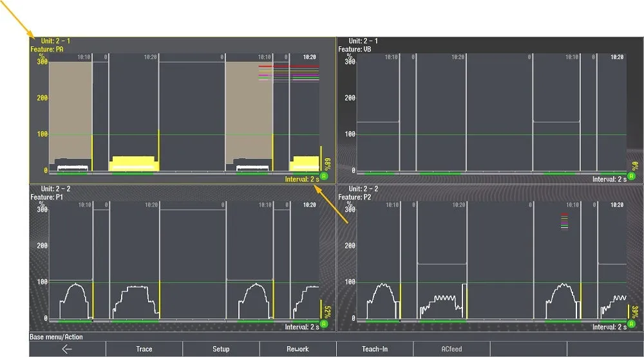The height and width of the screenshot is (357, 644).
Task: Open the Trace menu
Action: coord(144,349)
